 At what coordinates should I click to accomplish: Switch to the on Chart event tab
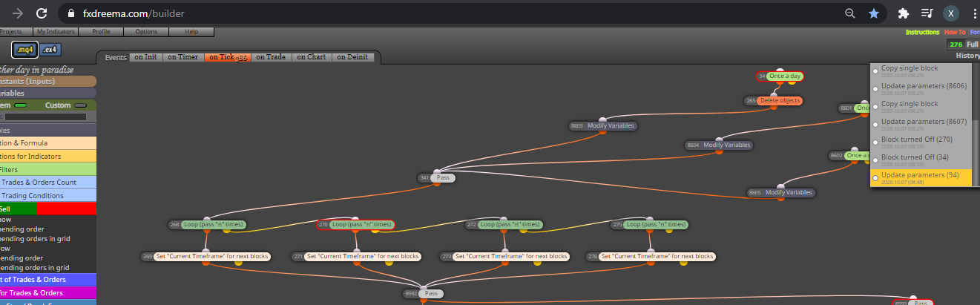tap(311, 57)
